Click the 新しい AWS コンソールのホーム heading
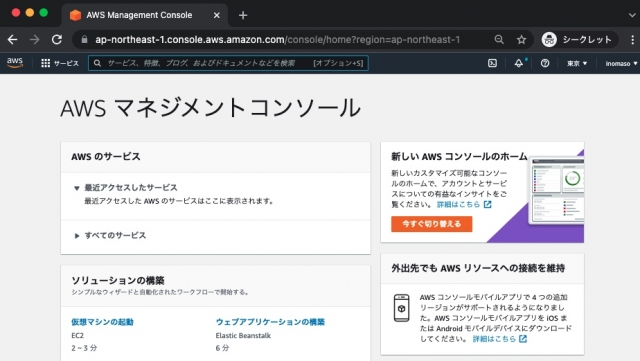The width and height of the screenshot is (640, 361). pos(459,156)
